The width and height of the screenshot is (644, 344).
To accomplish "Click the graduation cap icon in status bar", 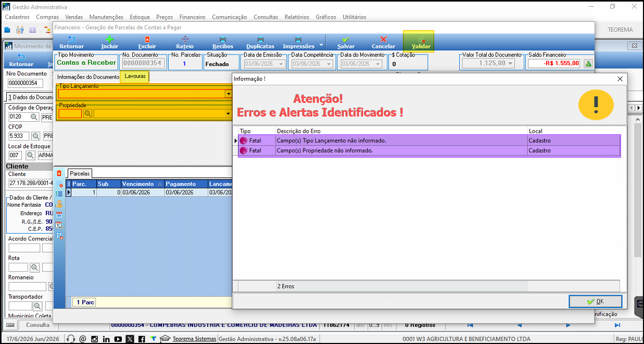I will tap(165, 339).
